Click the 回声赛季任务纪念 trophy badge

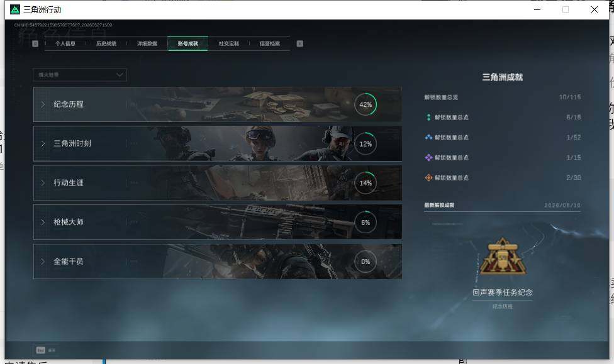coord(503,256)
